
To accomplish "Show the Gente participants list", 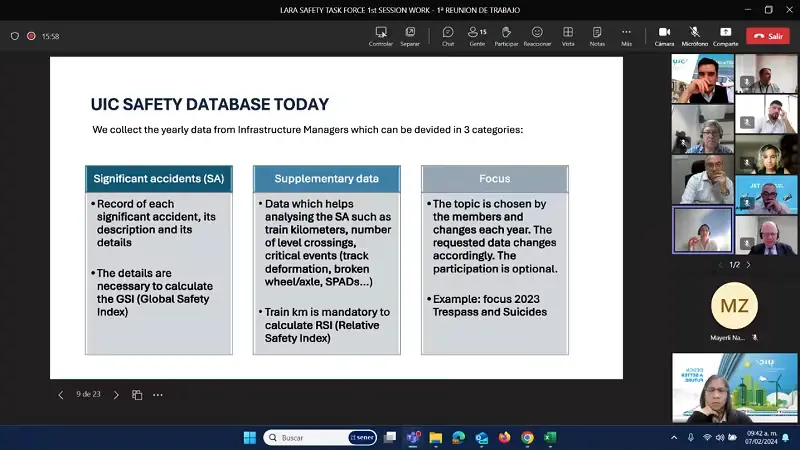I will pyautogui.click(x=477, y=36).
